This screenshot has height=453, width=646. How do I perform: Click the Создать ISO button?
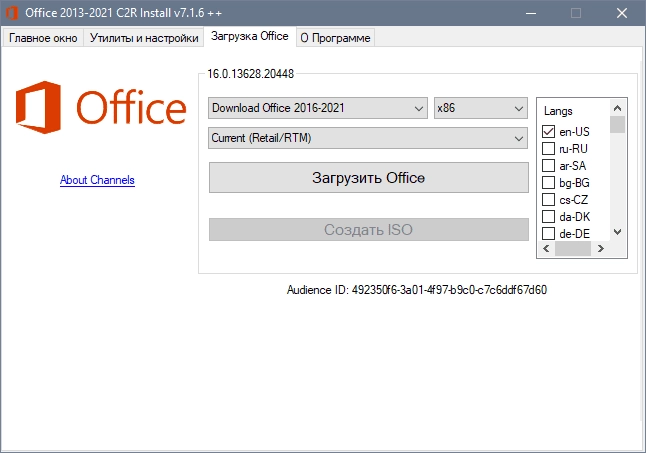[369, 229]
